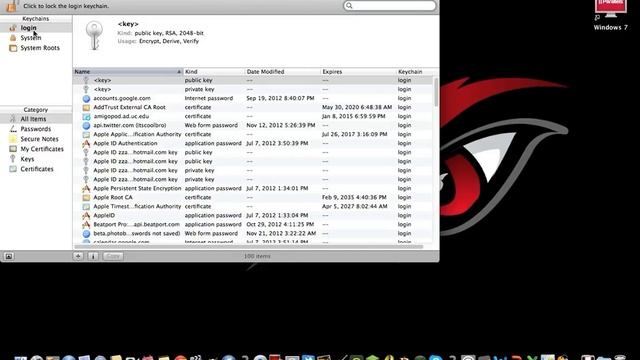Select Apple Applic...ification Authority certificate

[x=253, y=134]
